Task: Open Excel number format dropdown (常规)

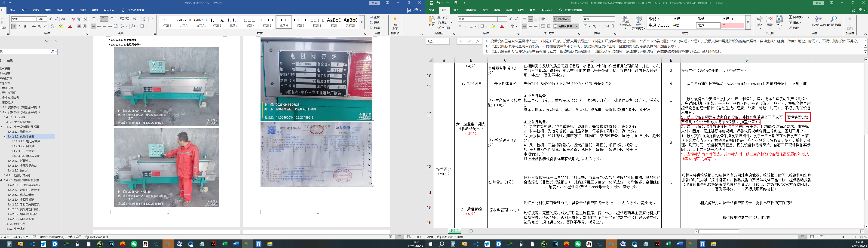Action: pos(613,19)
